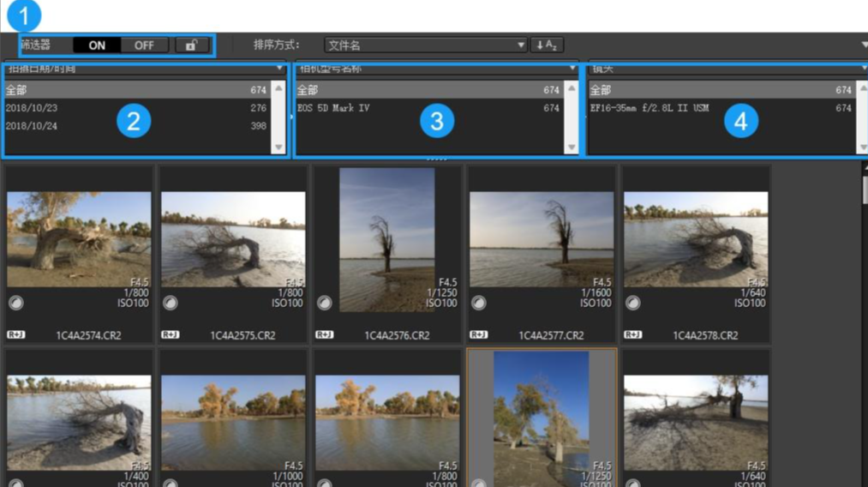This screenshot has height=487, width=868.
Task: Click the round edit icon on 1C4A2575.CR2
Action: pos(171,303)
